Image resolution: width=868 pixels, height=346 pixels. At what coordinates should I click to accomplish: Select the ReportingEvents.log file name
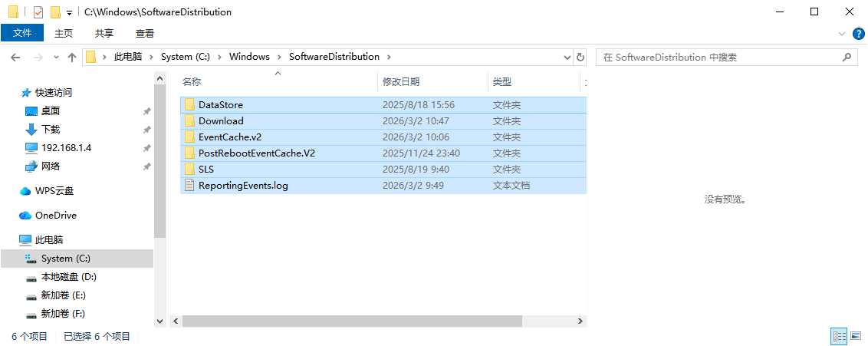click(244, 185)
